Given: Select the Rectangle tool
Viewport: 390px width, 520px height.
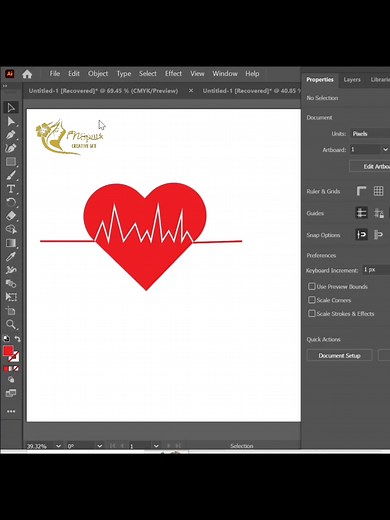Looking at the screenshot, I should pyautogui.click(x=11, y=162).
